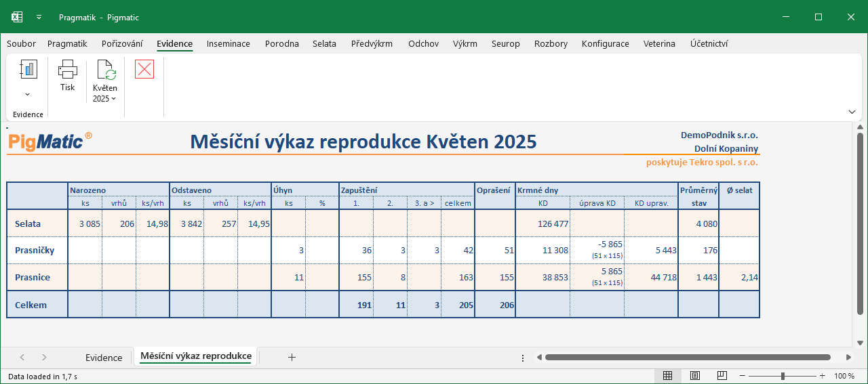This screenshot has width=868, height=384.
Task: Open the Účetnictví ribbon tab
Action: coord(709,44)
